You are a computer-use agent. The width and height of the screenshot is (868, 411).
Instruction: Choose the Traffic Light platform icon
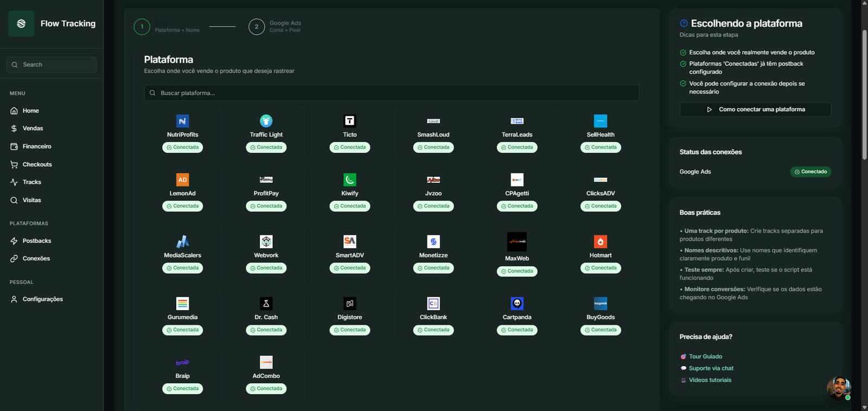(266, 121)
